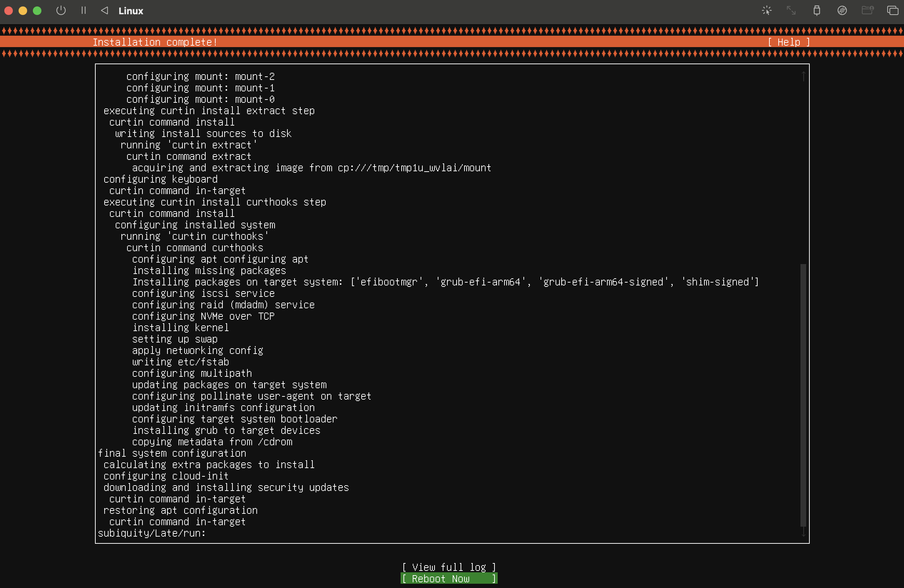This screenshot has height=588, width=904.
Task: Open the shared folder icon
Action: point(868,10)
